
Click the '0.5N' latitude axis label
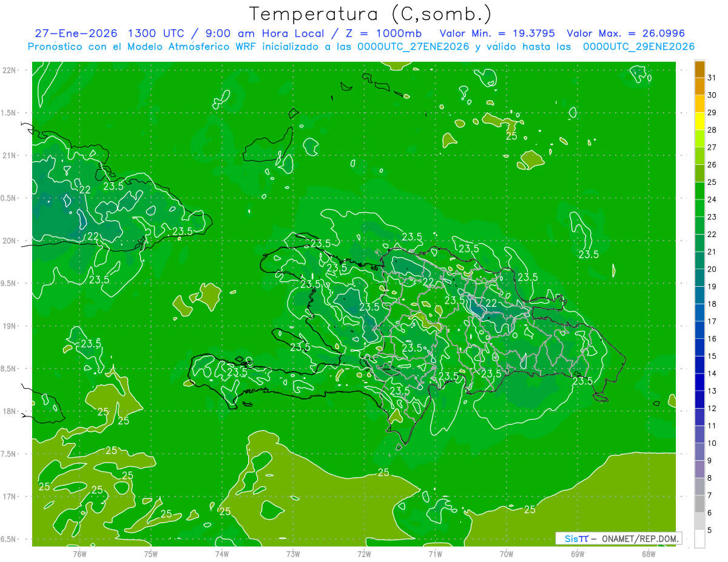tap(9, 198)
